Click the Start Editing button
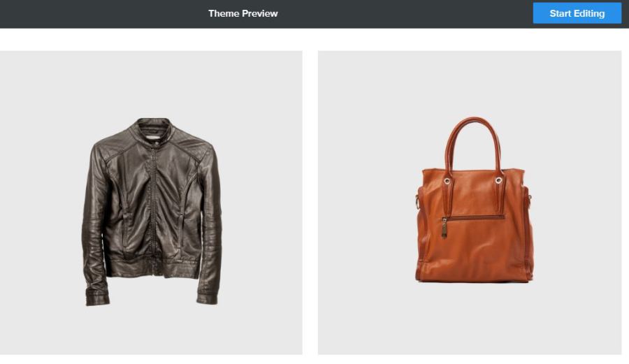629x364 pixels. click(577, 13)
